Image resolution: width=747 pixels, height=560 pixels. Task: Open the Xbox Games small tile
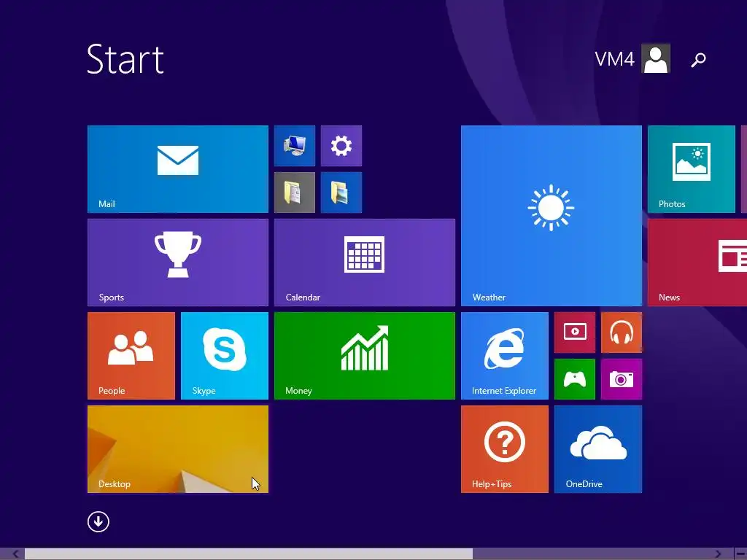[575, 379]
